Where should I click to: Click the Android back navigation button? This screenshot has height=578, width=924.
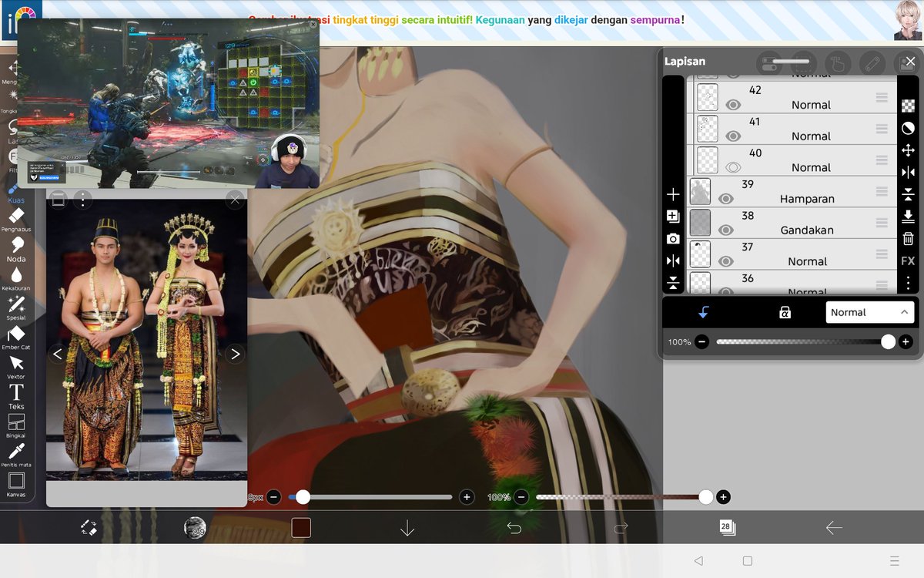pos(698,561)
